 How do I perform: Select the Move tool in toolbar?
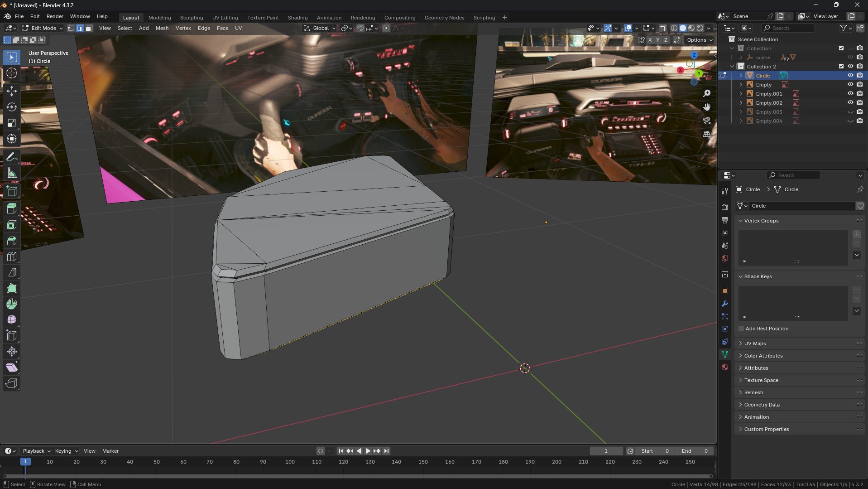point(12,91)
